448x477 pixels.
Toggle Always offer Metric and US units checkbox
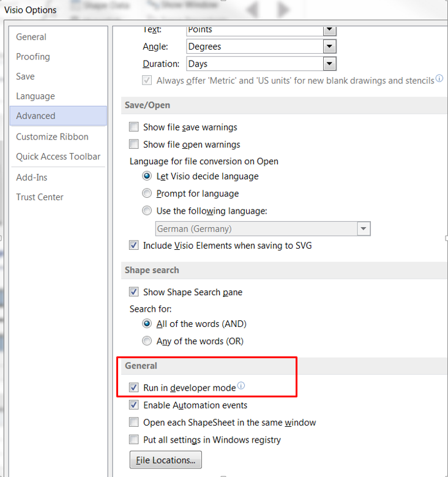pyautogui.click(x=147, y=81)
